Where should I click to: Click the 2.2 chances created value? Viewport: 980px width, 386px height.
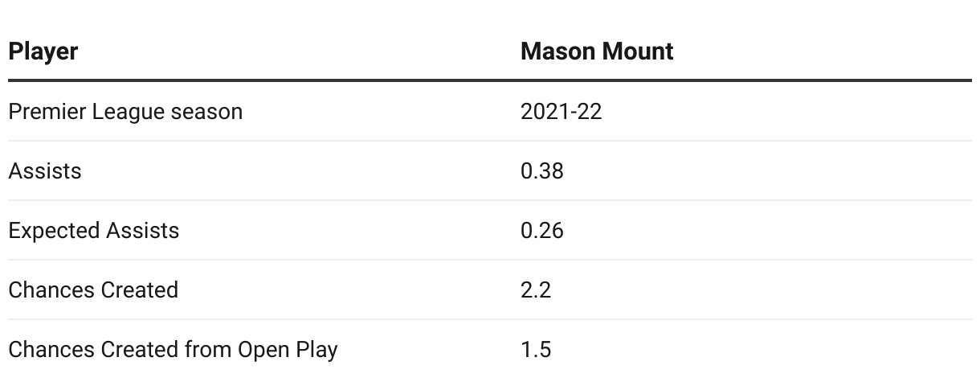(536, 289)
